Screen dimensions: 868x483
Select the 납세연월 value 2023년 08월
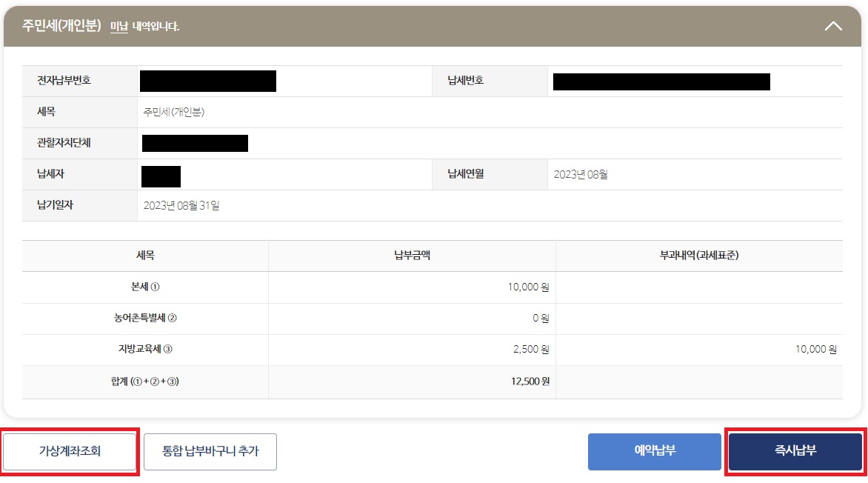[581, 175]
